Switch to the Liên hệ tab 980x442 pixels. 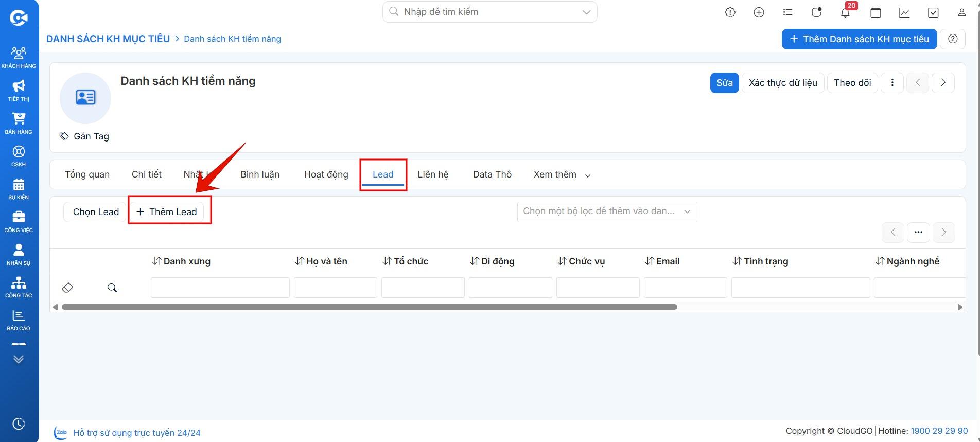click(433, 174)
